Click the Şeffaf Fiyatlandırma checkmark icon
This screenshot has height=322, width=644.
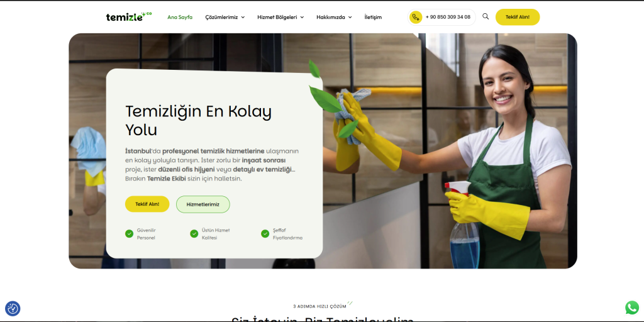[265, 234]
